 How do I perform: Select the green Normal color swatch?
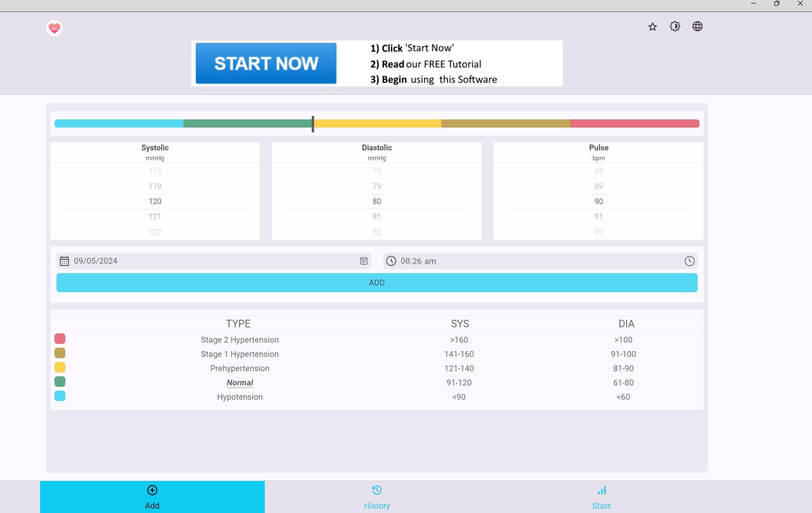[x=60, y=381]
